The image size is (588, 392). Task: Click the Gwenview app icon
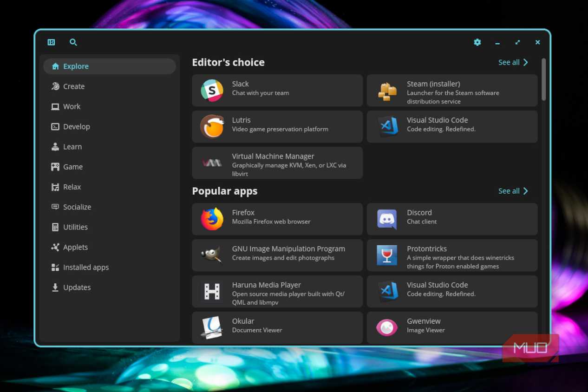(387, 327)
